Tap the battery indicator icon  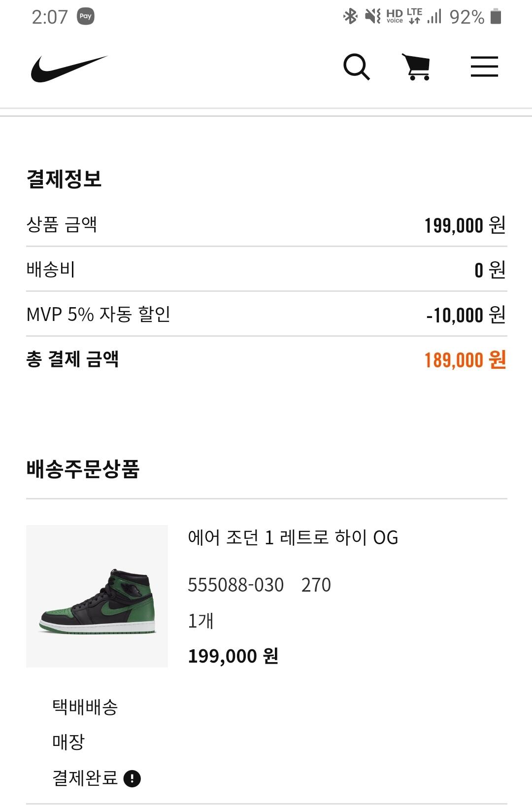[x=496, y=16]
